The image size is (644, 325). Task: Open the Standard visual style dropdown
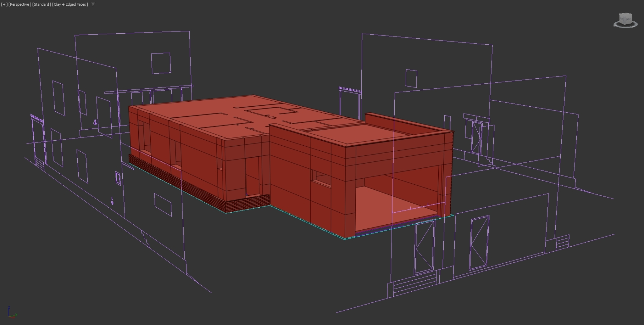point(41,4)
